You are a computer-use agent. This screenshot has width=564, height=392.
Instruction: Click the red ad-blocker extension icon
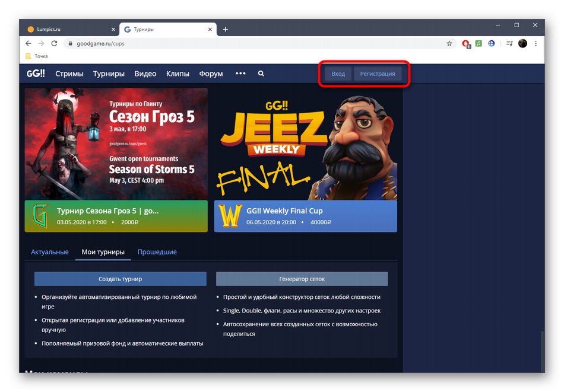(466, 44)
